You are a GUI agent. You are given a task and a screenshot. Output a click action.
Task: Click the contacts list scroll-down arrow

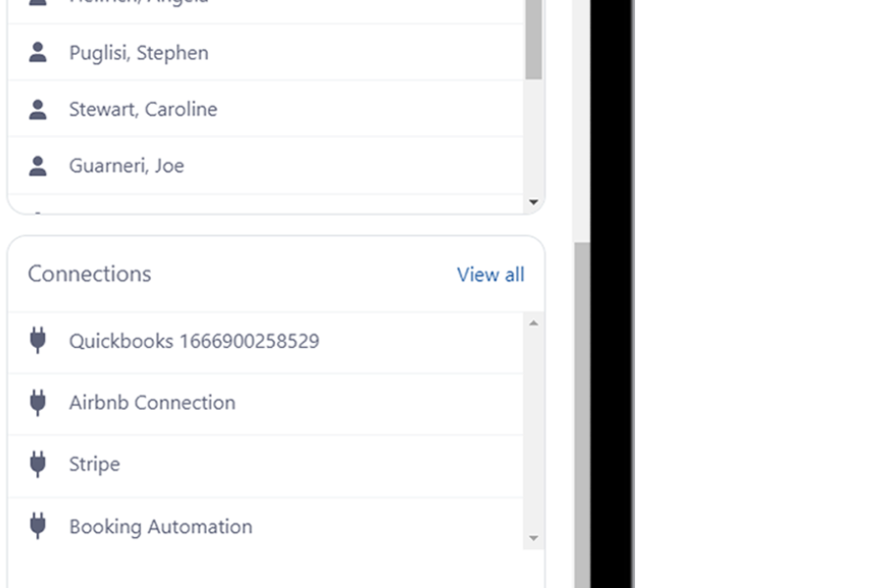click(x=533, y=202)
